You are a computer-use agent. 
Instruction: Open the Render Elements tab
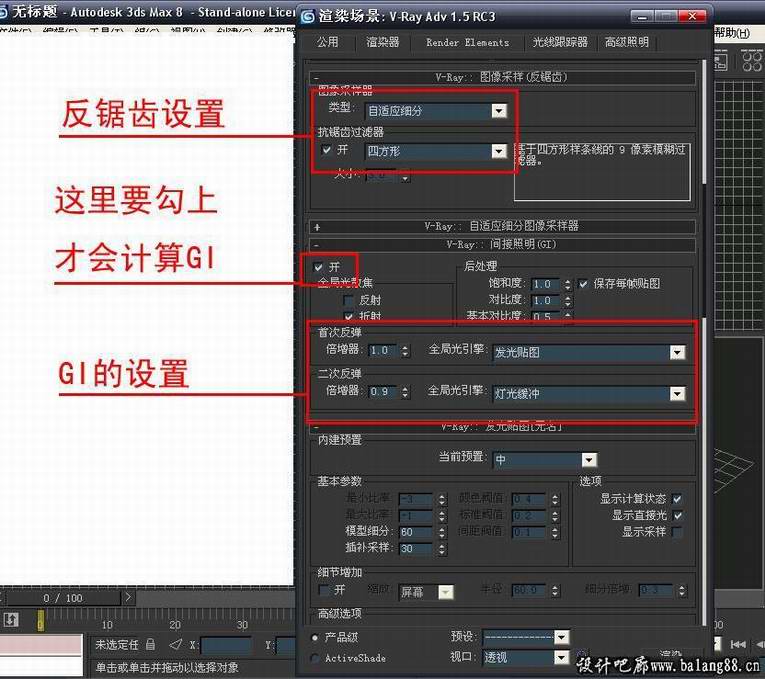pyautogui.click(x=467, y=42)
